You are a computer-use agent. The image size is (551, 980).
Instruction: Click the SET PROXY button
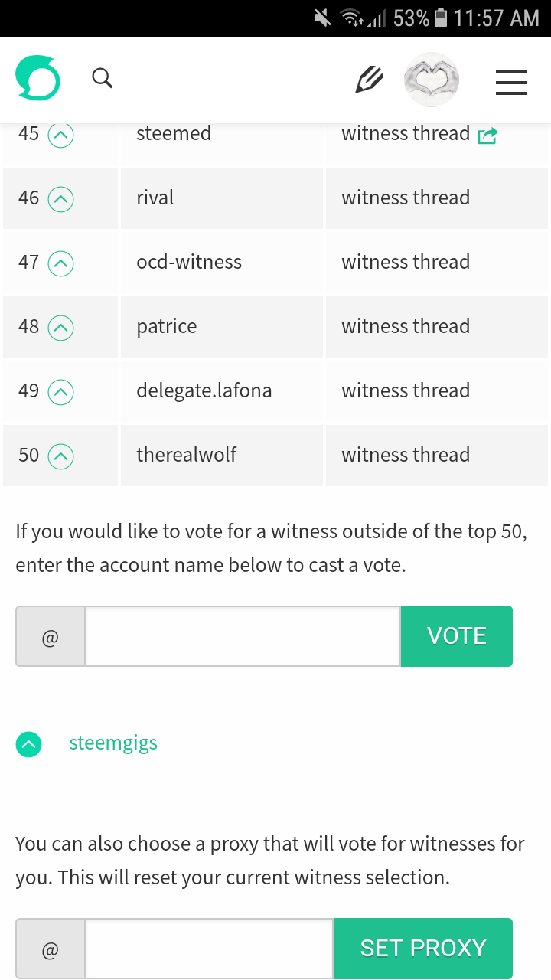pos(423,948)
